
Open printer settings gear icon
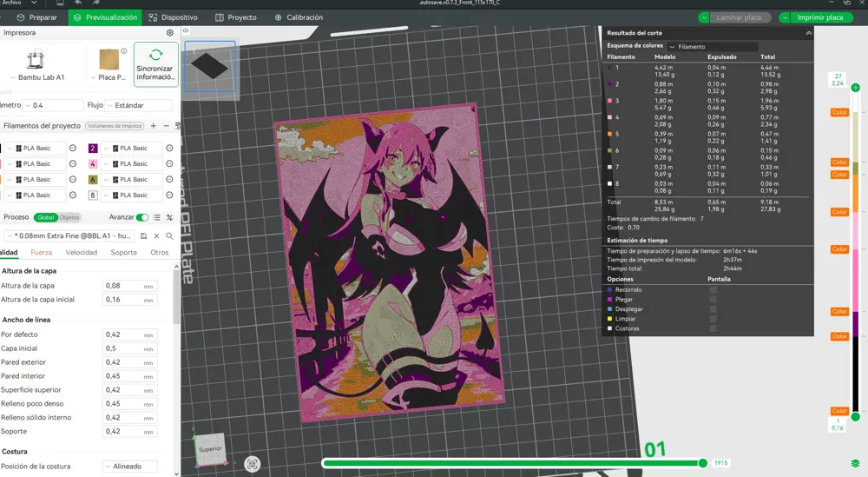(x=170, y=33)
